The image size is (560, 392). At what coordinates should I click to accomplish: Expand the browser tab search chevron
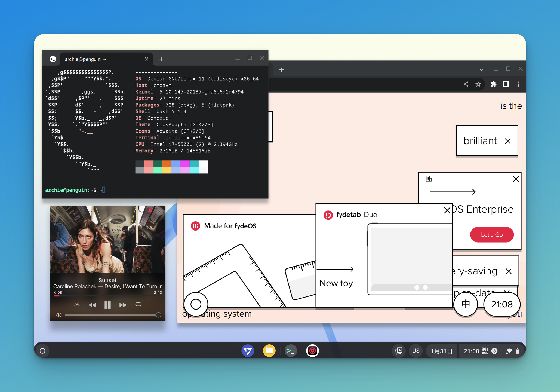[481, 70]
